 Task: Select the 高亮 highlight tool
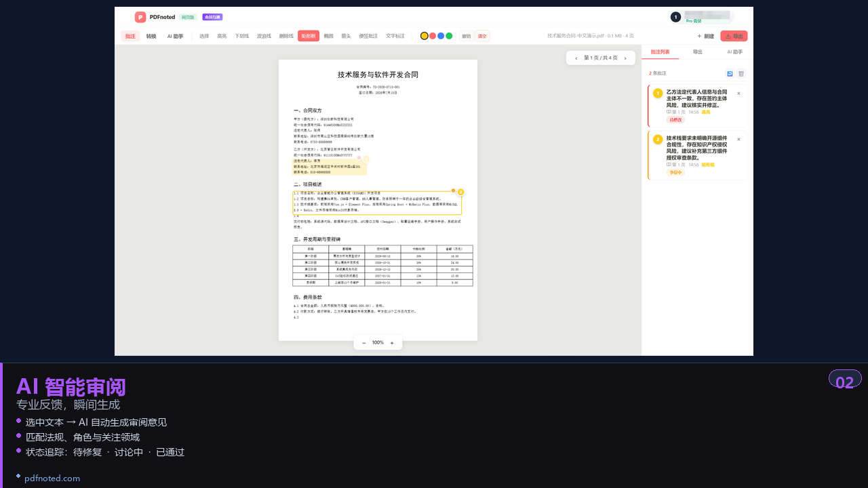pos(222,36)
